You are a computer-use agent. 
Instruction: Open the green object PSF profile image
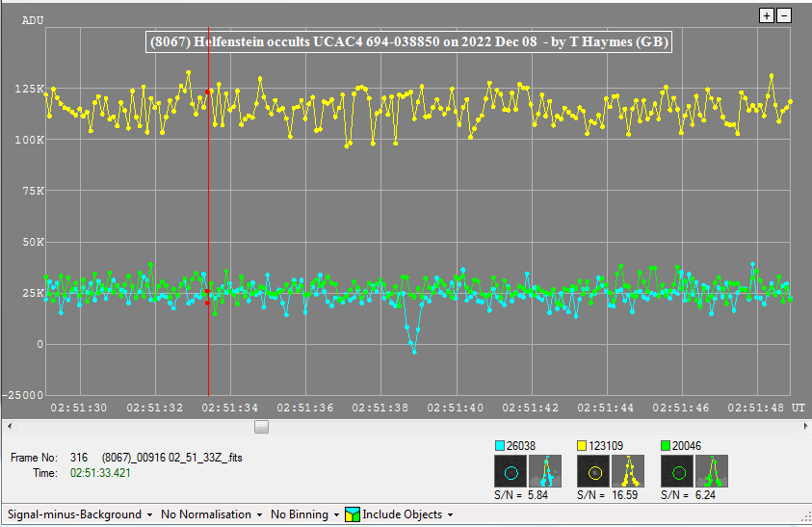pos(714,472)
